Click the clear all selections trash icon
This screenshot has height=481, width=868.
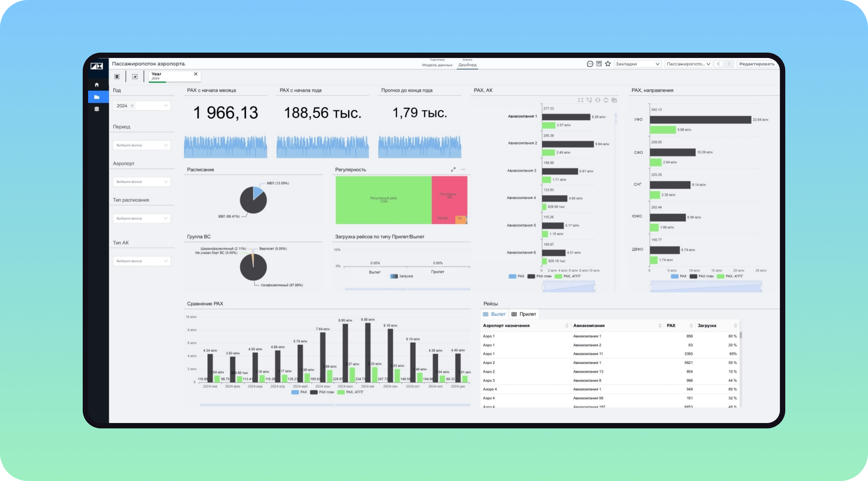pyautogui.click(x=117, y=77)
